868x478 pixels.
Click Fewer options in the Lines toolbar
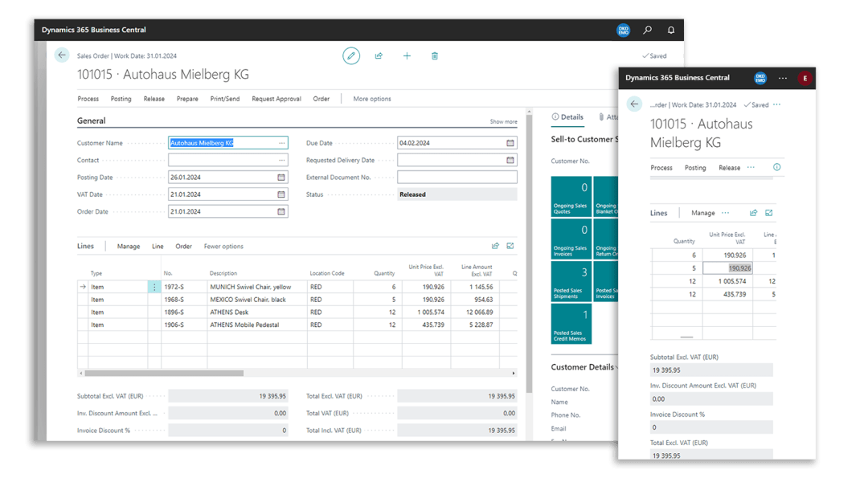pyautogui.click(x=223, y=247)
